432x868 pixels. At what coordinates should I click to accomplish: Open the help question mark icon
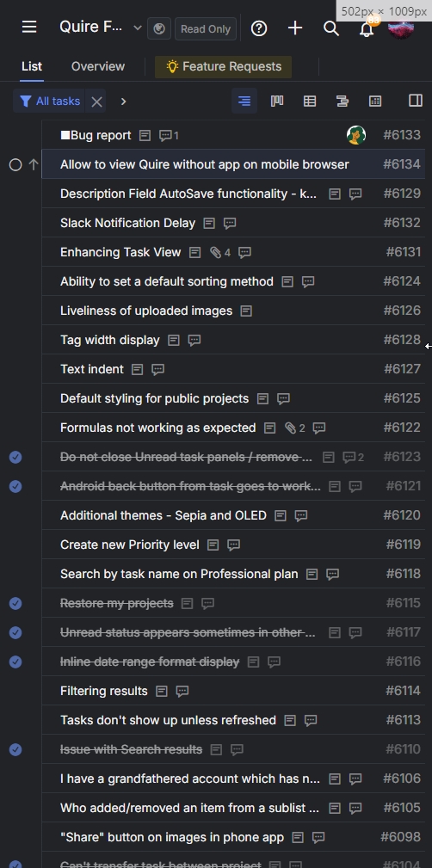pyautogui.click(x=259, y=28)
